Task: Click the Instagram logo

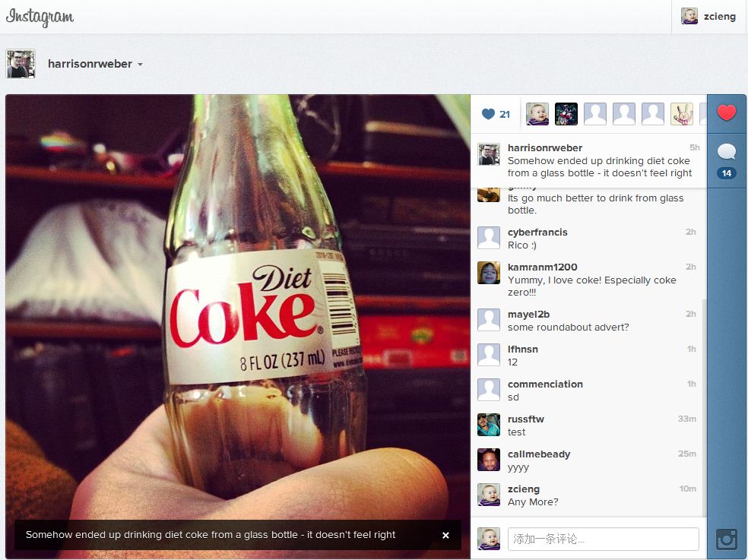Action: coord(40,17)
